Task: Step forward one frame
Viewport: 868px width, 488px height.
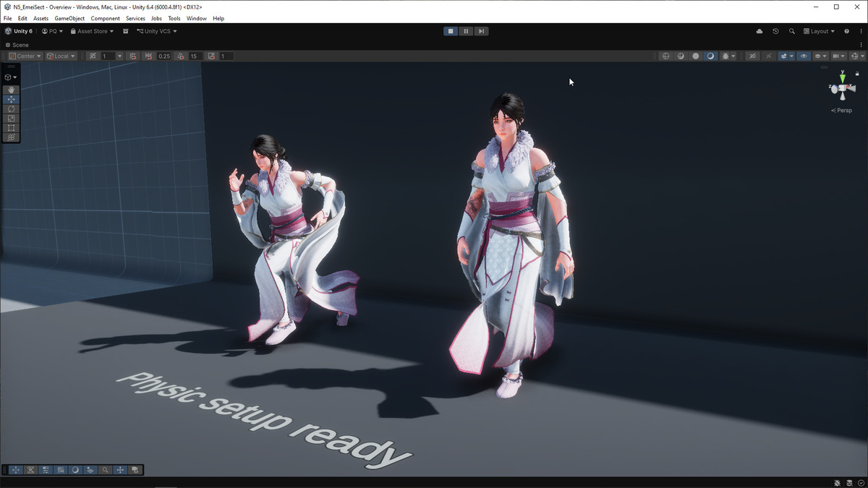Action: point(481,31)
